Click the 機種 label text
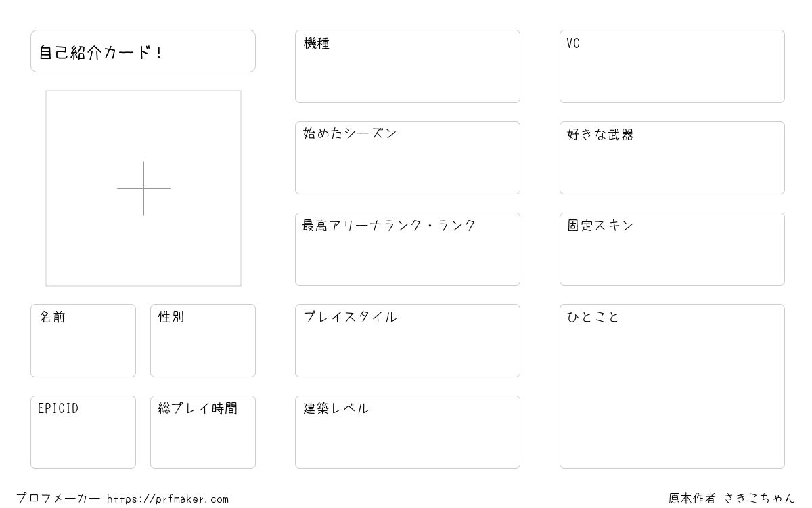Screen dimensions: 812x508 point(317,43)
